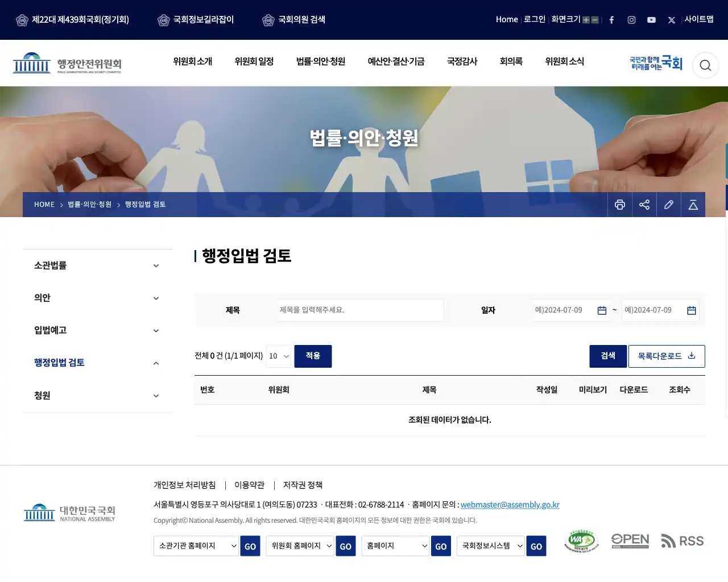Click the OPEN license logo in footer
728x582 pixels.
click(630, 541)
